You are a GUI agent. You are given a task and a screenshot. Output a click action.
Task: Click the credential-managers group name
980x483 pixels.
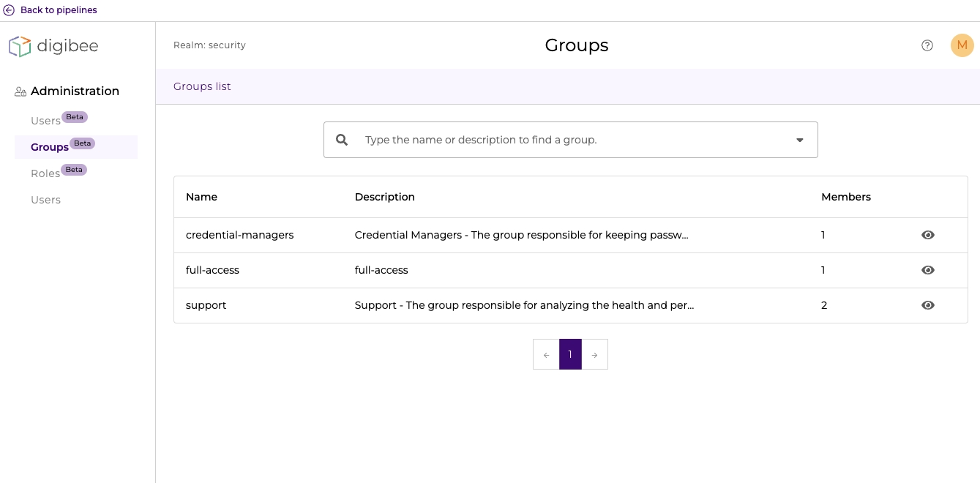point(239,235)
